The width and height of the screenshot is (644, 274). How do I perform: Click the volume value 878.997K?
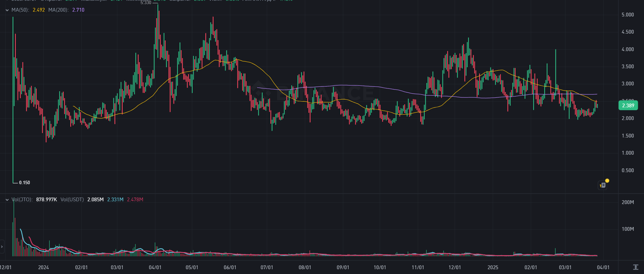click(46, 200)
